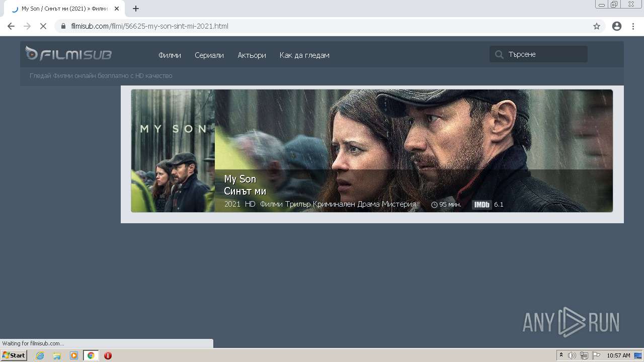Viewport: 644px width, 362px height.
Task: Open the Chrome profile icon
Action: (x=617, y=26)
